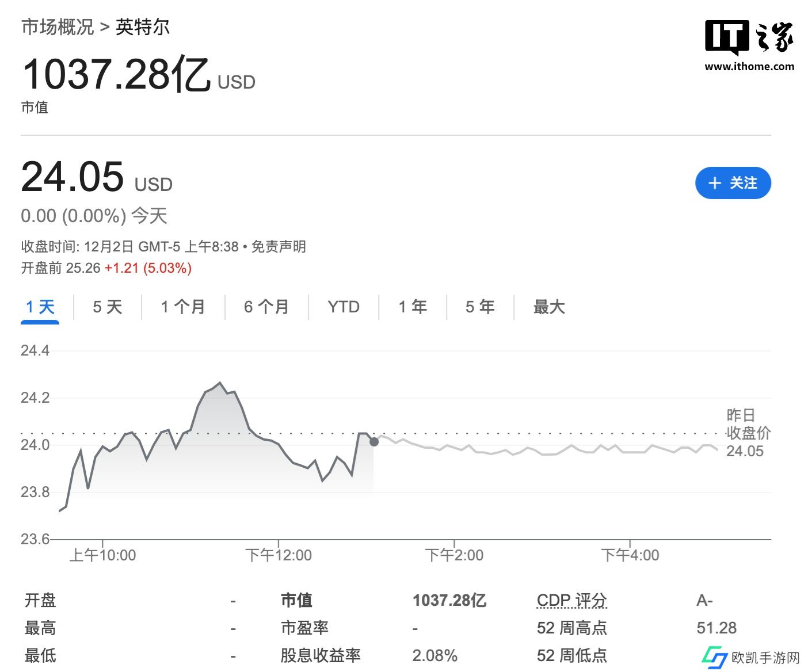Screen dimensions: 808x672
Task: Select the 1 天 time range tab
Action: coord(40,307)
